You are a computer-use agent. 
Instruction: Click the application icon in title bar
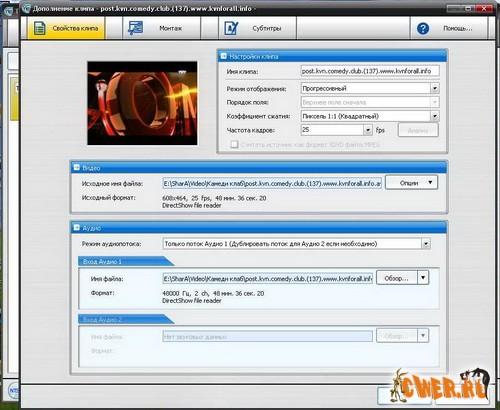pyautogui.click(x=26, y=9)
